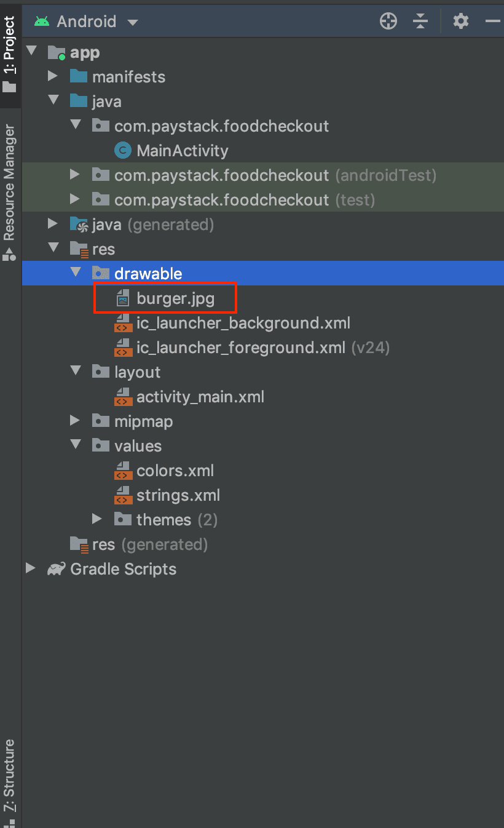Image resolution: width=504 pixels, height=828 pixels.
Task: Hide the project panel with minus icon
Action: (x=493, y=22)
